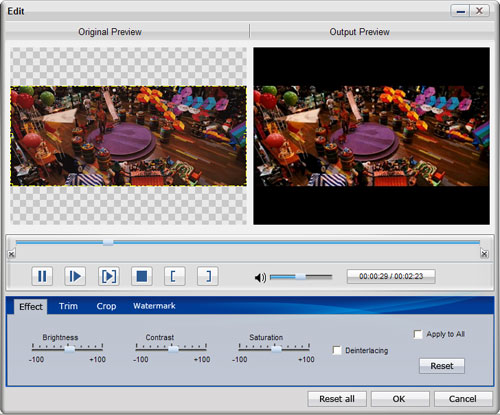Screen dimensions: 500x415
Task: Click the Original Preview header label
Action: click(x=110, y=32)
